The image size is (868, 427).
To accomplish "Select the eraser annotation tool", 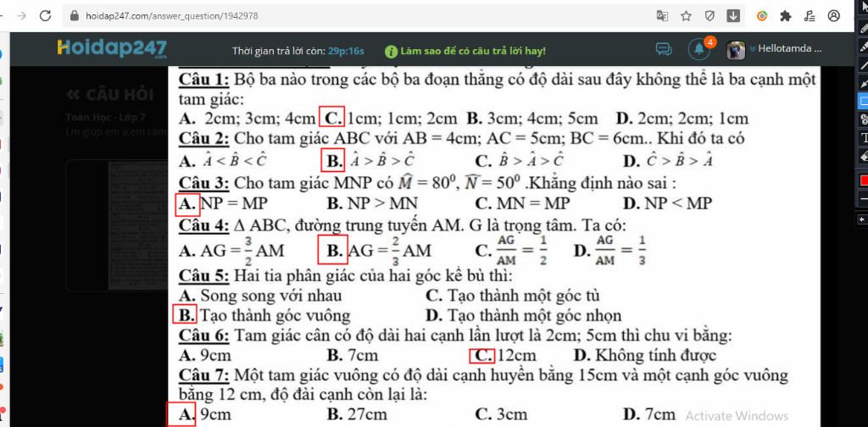I will click(864, 155).
